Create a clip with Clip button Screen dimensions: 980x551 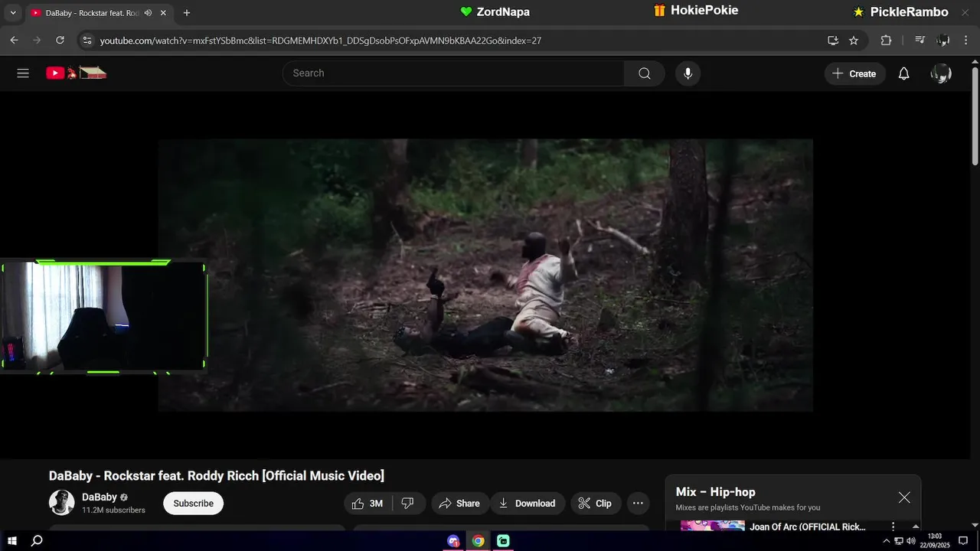(x=595, y=504)
